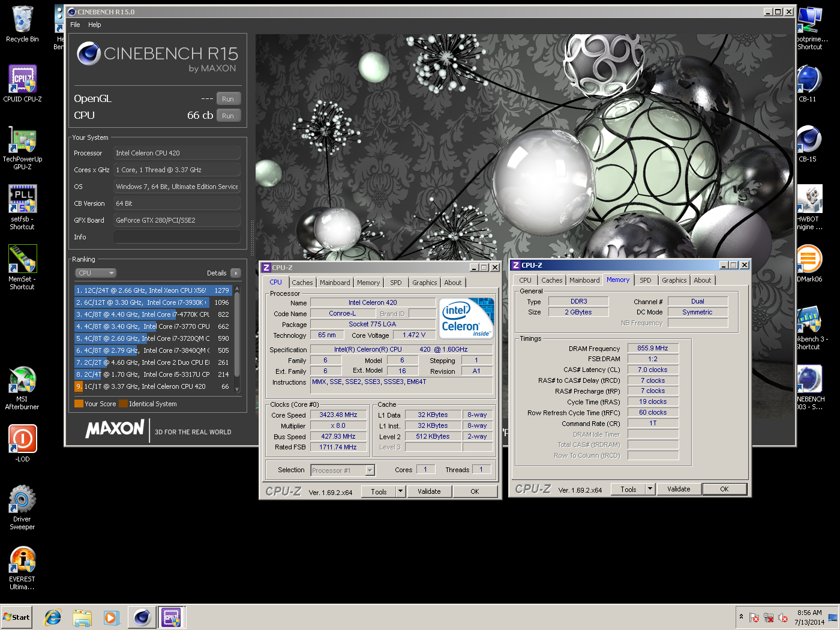Screen dimensions: 840x630
Task: Click the network tray icon with red X, left of the volume icon
Action: (x=769, y=617)
